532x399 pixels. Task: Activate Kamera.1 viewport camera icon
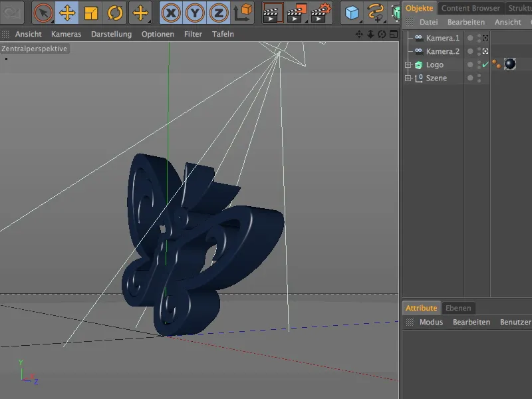(486, 37)
